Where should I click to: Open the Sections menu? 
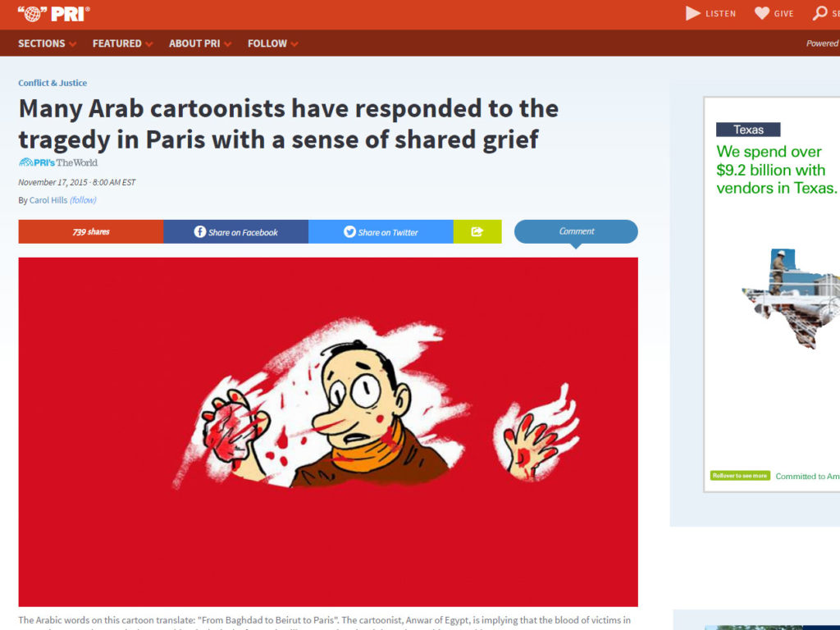41,43
